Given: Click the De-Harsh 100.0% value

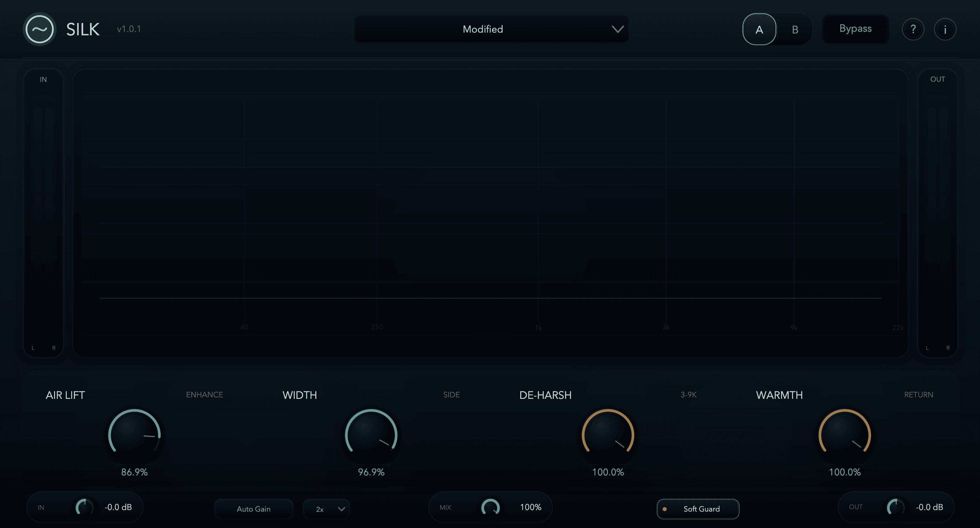Looking at the screenshot, I should click(x=608, y=472).
